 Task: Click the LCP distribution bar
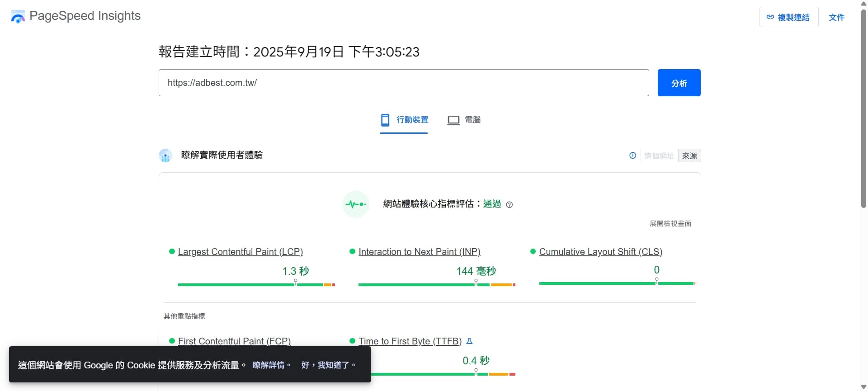(256, 285)
